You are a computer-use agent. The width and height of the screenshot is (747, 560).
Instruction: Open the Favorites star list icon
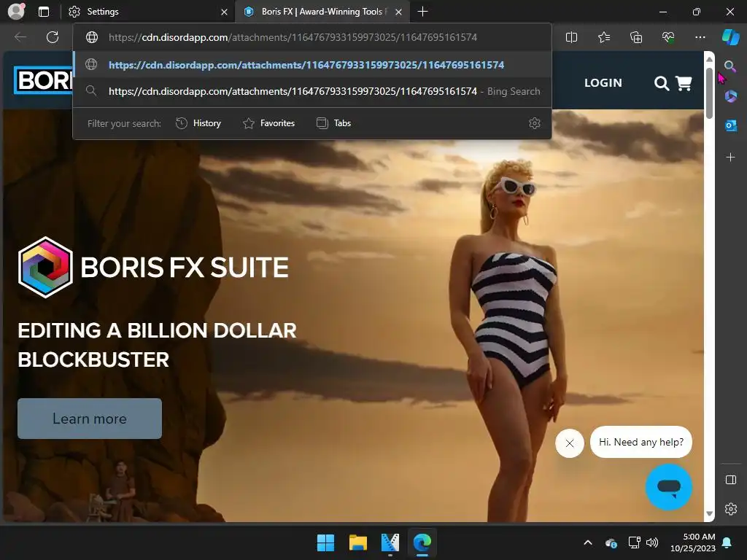(x=604, y=37)
